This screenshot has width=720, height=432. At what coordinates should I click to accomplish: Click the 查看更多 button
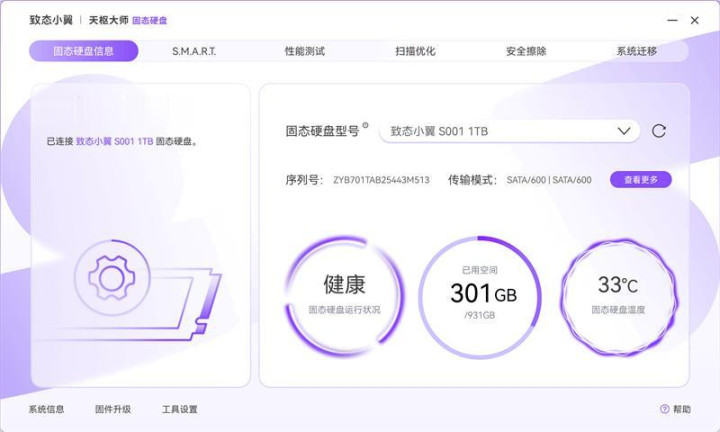[x=641, y=180]
